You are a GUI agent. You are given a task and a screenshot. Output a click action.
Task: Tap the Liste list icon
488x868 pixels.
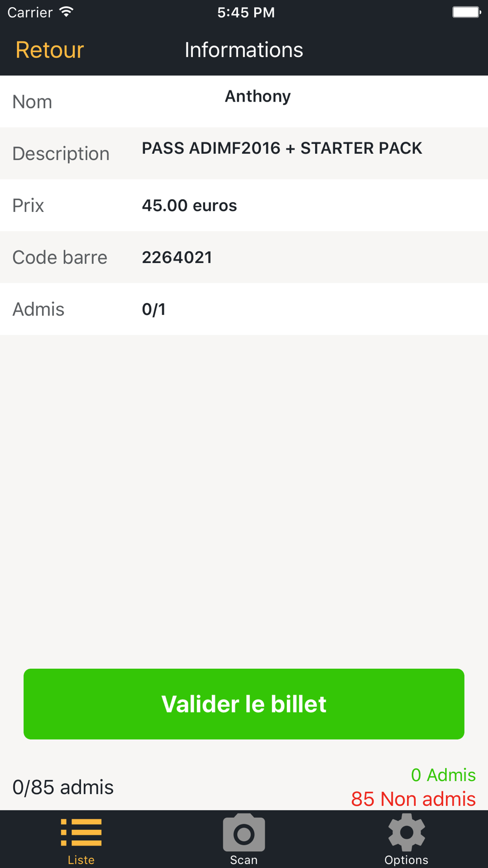(x=81, y=832)
